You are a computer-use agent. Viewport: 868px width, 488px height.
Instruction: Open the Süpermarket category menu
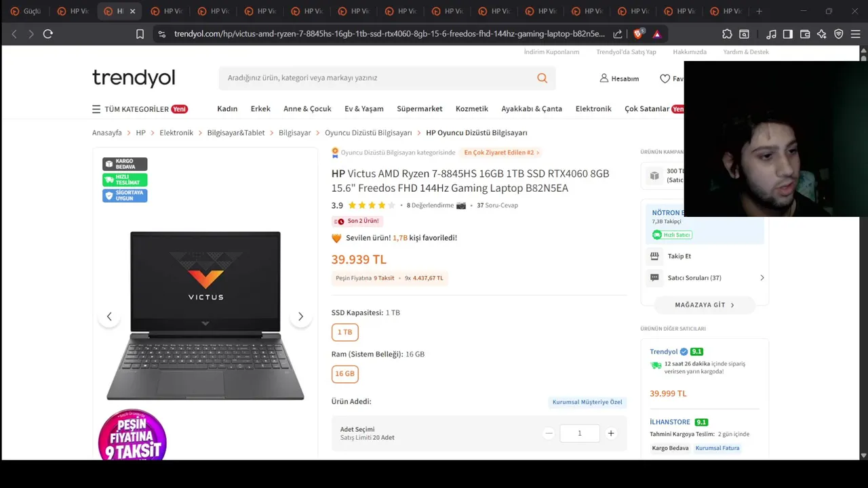[419, 108]
